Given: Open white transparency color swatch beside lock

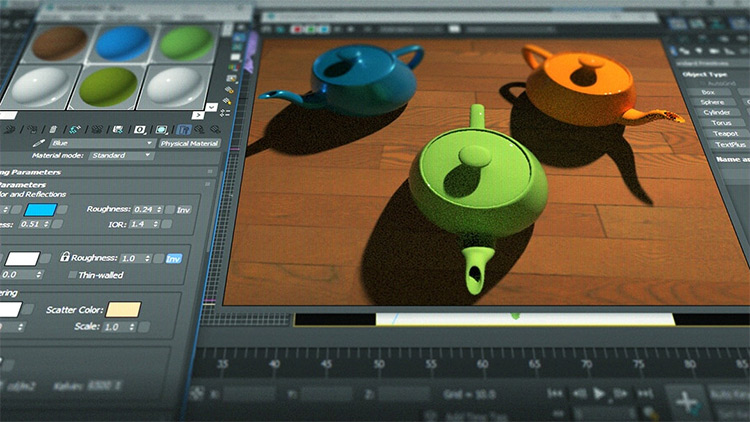Looking at the screenshot, I should pyautogui.click(x=22, y=259).
